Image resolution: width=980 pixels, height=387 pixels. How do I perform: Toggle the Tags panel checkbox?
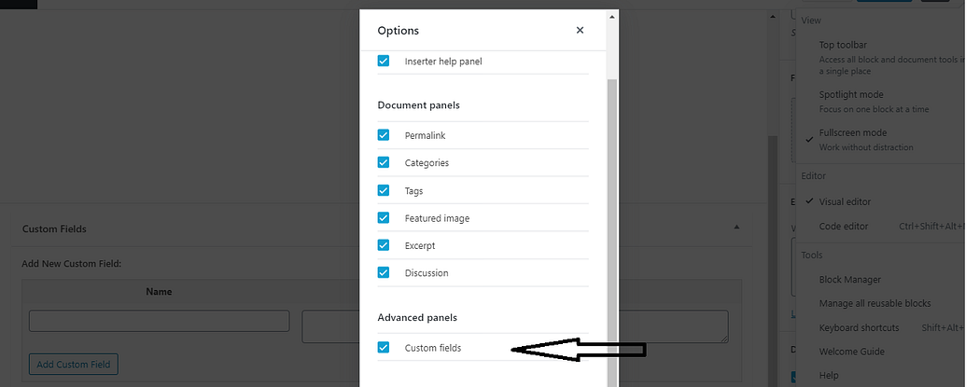pyautogui.click(x=384, y=190)
